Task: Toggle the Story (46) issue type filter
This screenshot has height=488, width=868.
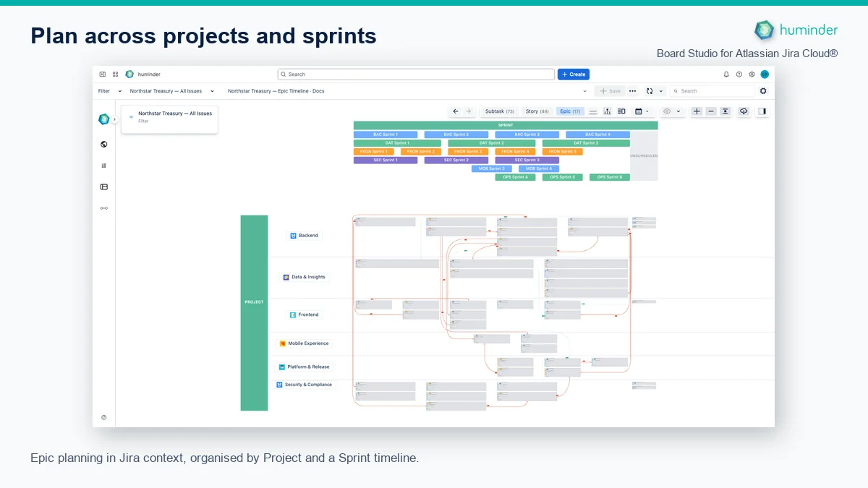Action: [x=537, y=111]
